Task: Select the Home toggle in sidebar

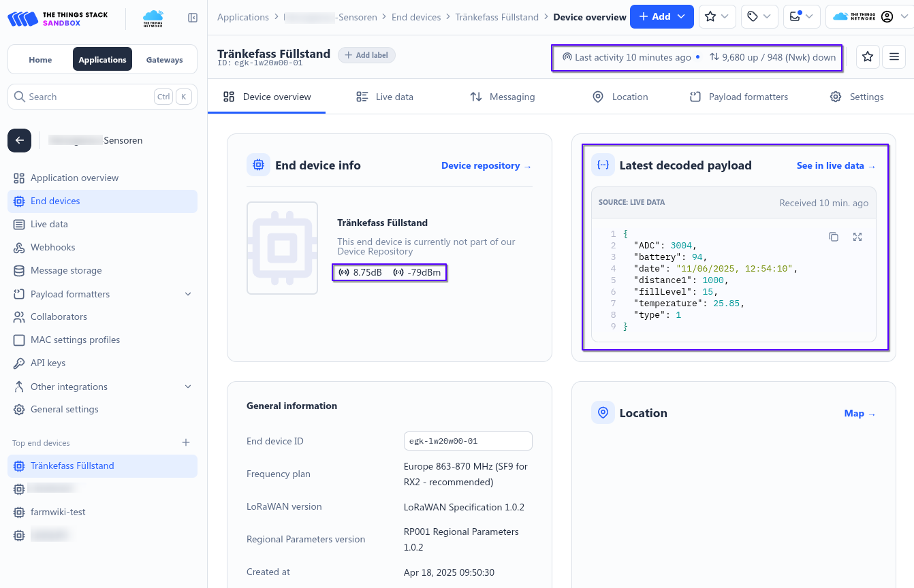Action: tap(40, 60)
